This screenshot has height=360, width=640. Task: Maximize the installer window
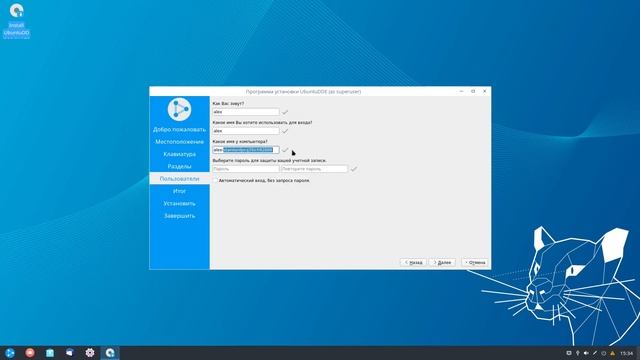tap(473, 91)
